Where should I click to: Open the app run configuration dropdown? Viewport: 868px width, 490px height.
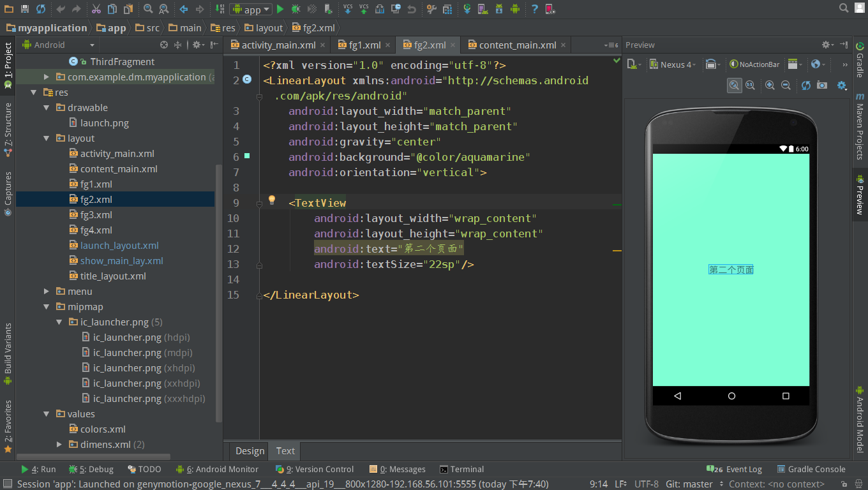point(251,9)
